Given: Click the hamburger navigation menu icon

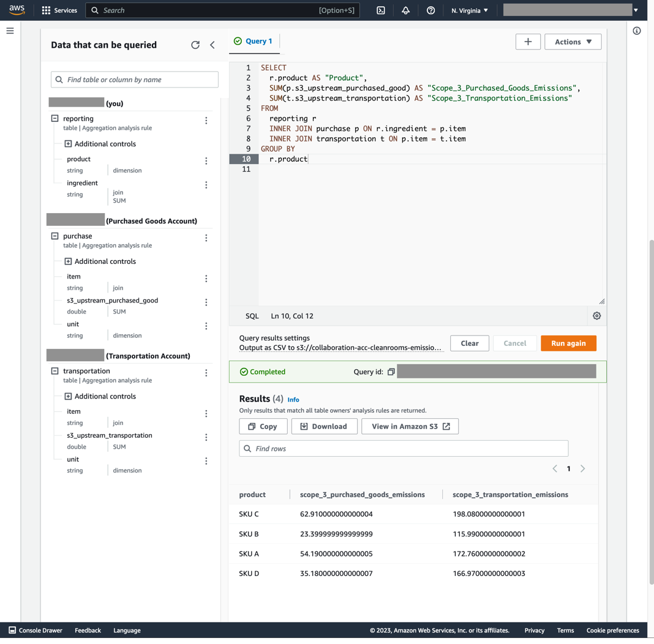Looking at the screenshot, I should (x=9, y=31).
